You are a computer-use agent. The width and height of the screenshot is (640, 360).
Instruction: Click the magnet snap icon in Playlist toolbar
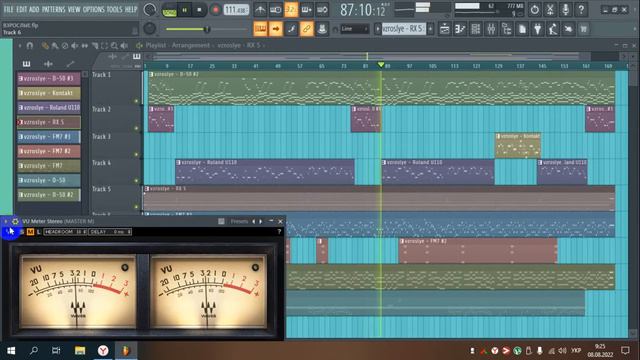29,46
